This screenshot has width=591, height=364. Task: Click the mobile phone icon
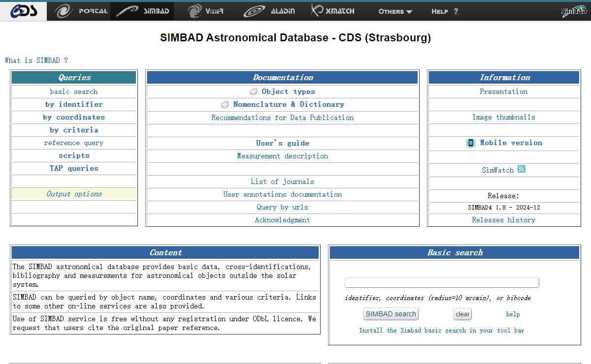(x=470, y=143)
